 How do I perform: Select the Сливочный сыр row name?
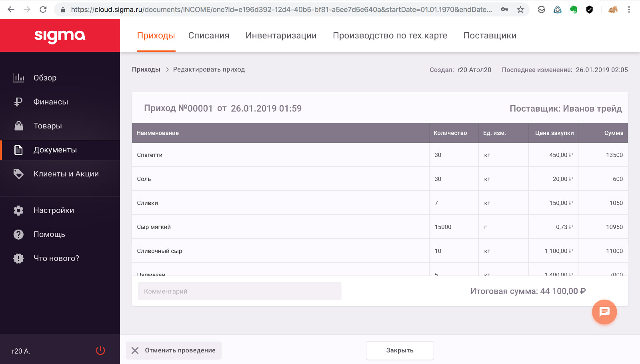[160, 251]
